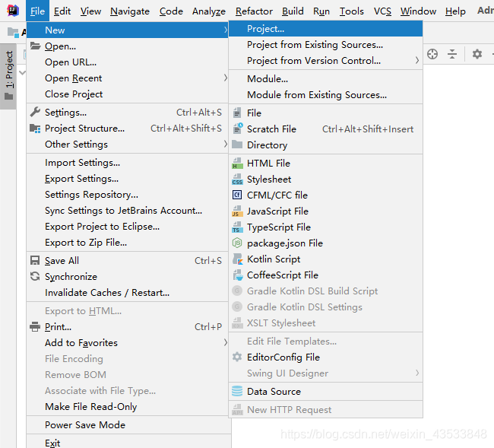Open the Run menu

tap(321, 11)
